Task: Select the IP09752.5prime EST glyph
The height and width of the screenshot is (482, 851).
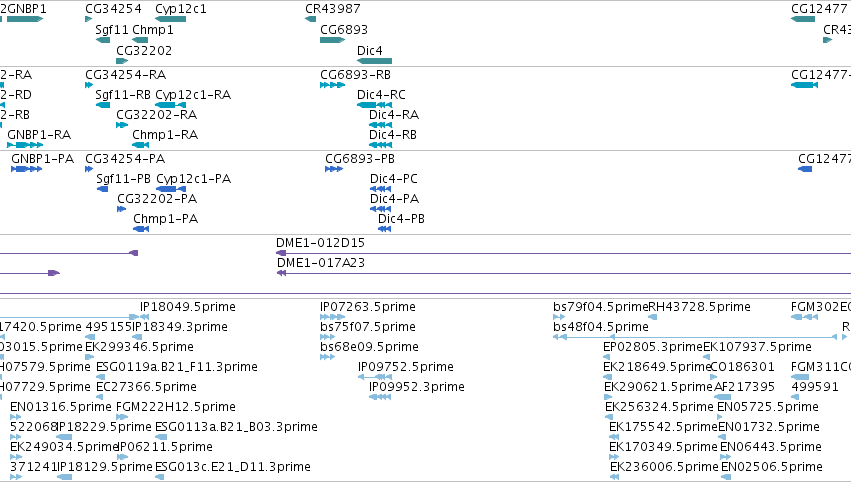Action: pos(374,377)
